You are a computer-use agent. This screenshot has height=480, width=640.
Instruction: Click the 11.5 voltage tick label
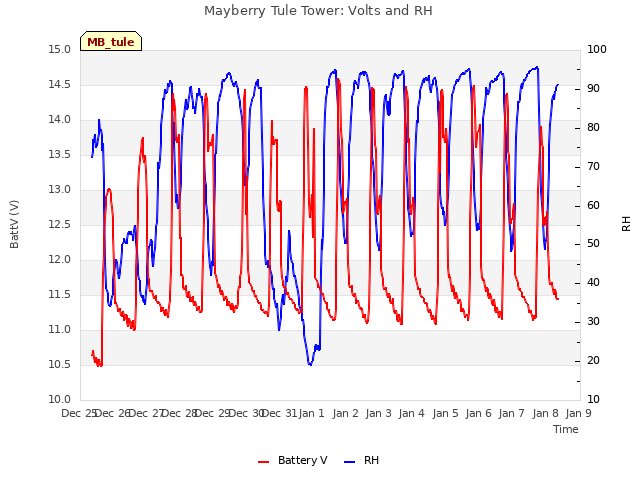60,295
